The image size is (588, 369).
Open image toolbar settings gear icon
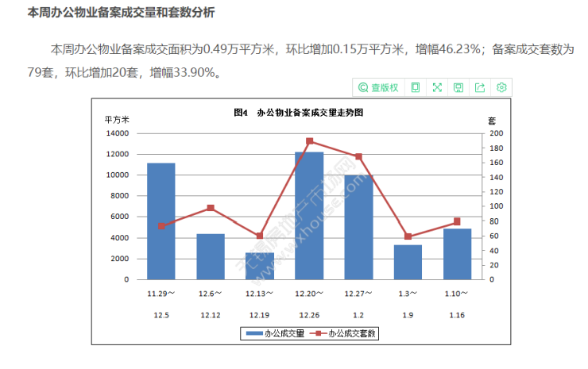pyautogui.click(x=501, y=87)
